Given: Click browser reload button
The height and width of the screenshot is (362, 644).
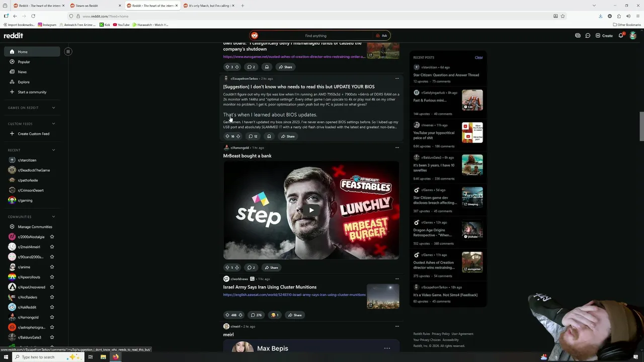Looking at the screenshot, I should [x=33, y=16].
